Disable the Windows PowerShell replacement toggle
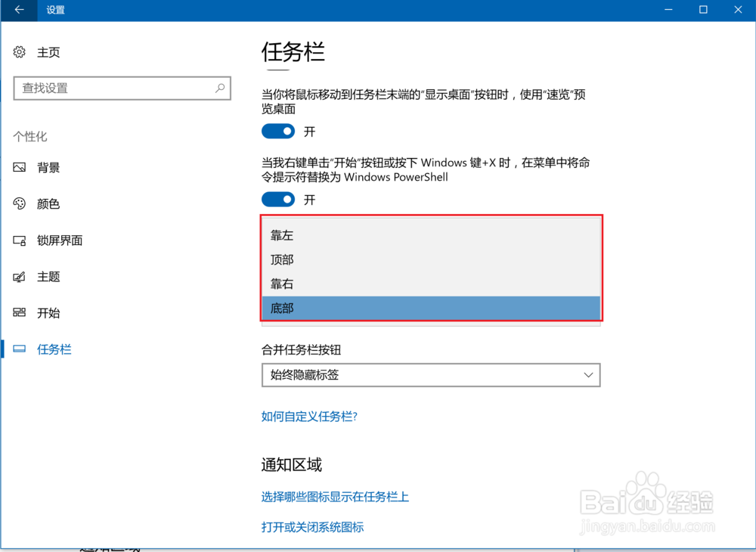This screenshot has height=552, width=756. click(x=278, y=199)
